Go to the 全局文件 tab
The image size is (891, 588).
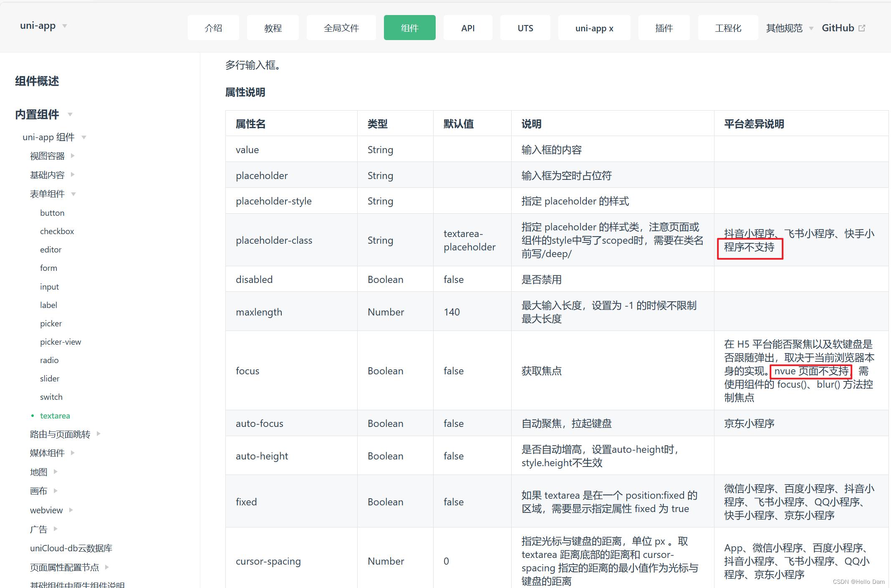point(341,28)
